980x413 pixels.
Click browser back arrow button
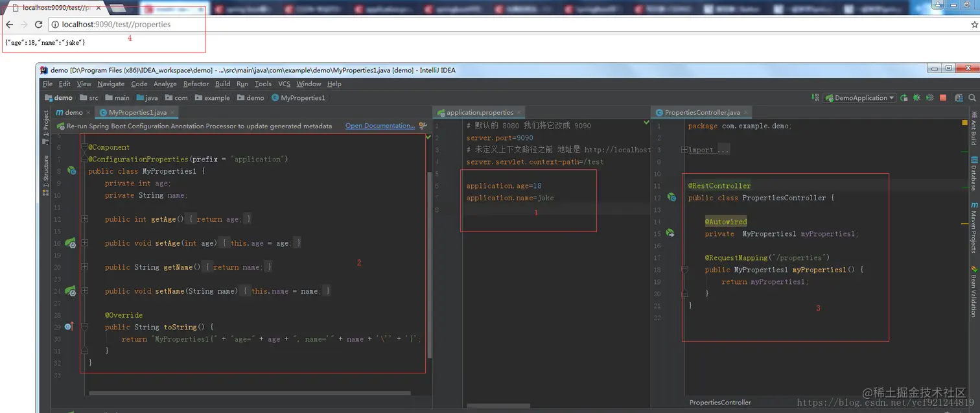tap(8, 24)
